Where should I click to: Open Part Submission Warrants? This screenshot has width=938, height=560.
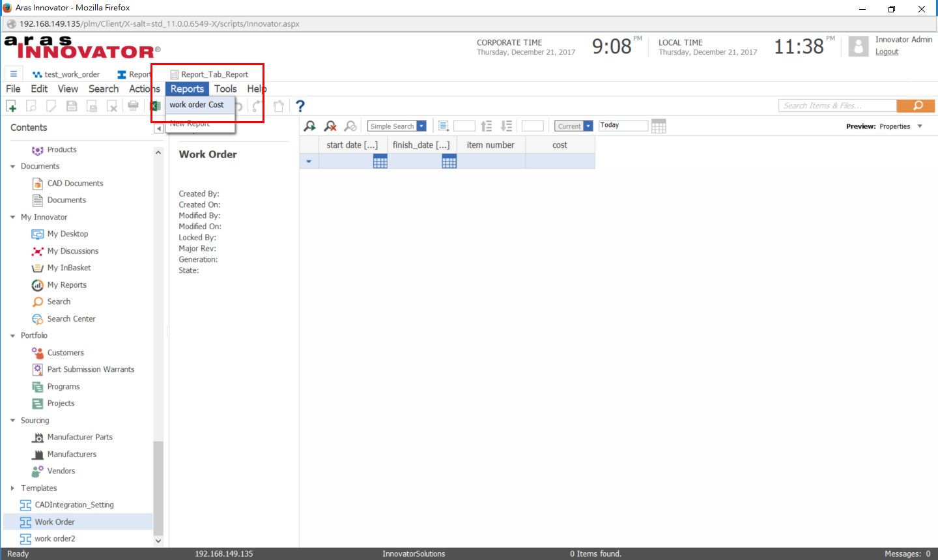click(91, 370)
